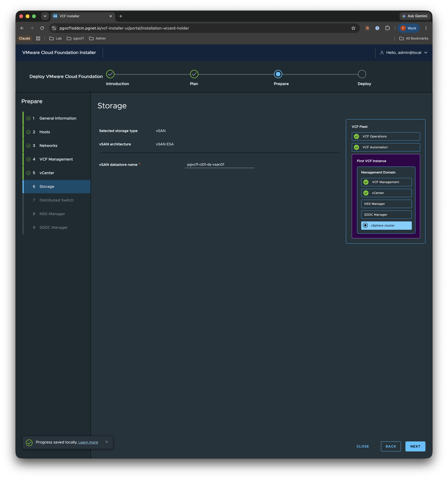Open Chrome's three-dot menu
This screenshot has height=479, width=448.
pos(426,28)
